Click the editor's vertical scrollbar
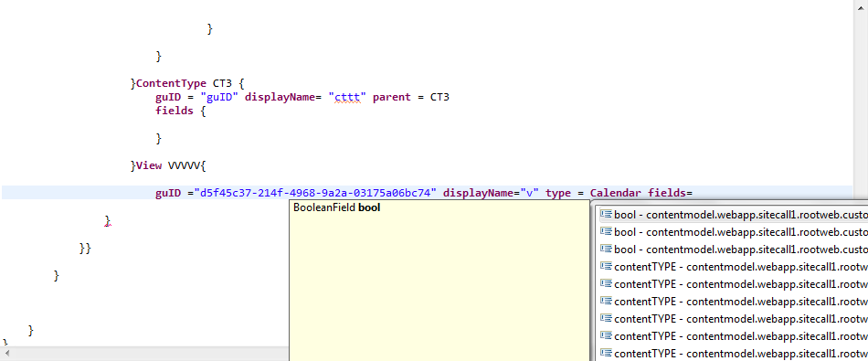Viewport: 868px width, 361px height. tap(861, 100)
